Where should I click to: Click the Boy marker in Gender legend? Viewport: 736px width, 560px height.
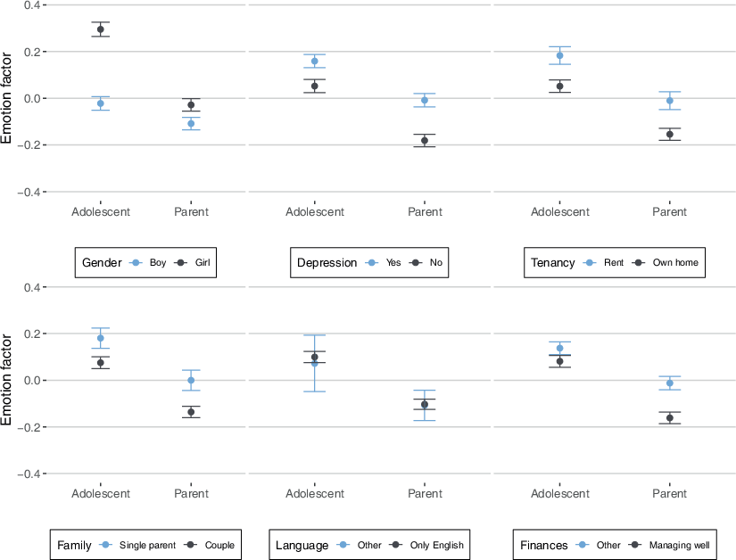click(x=136, y=263)
